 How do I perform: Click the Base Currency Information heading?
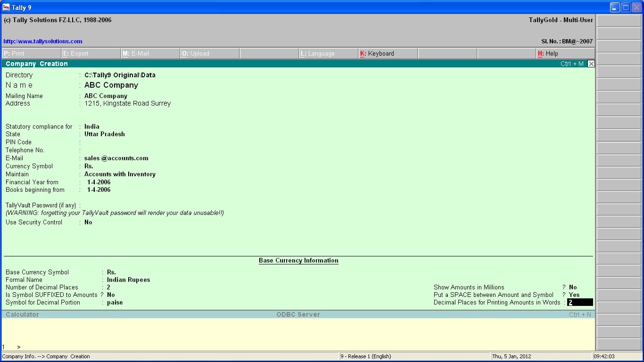point(298,260)
